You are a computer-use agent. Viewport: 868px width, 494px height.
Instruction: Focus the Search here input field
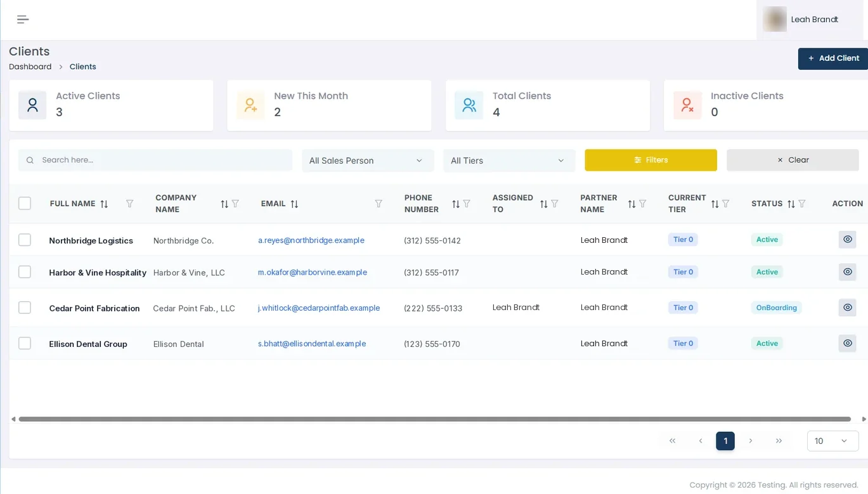tap(155, 160)
